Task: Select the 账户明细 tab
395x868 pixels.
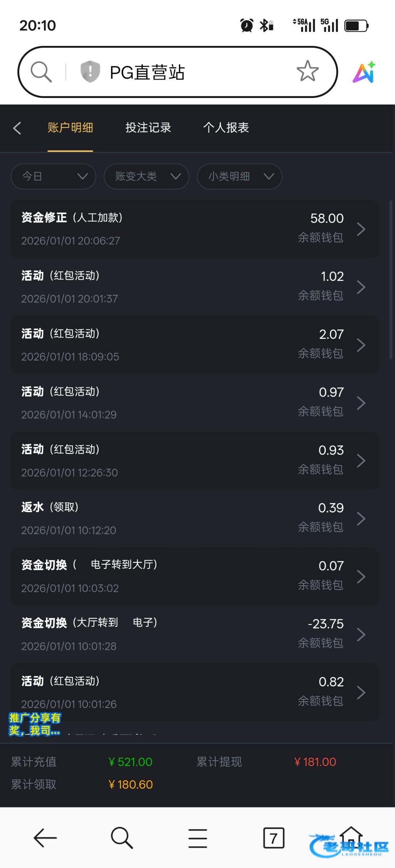Action: click(70, 128)
